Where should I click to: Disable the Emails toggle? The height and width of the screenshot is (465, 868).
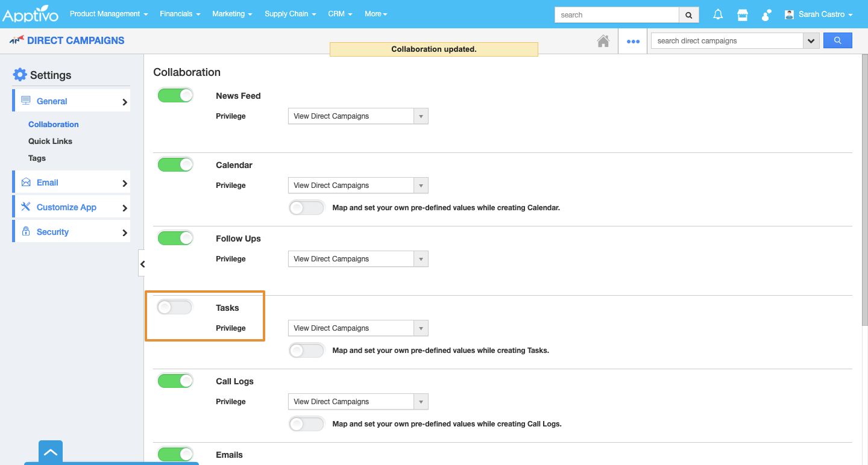pos(175,454)
